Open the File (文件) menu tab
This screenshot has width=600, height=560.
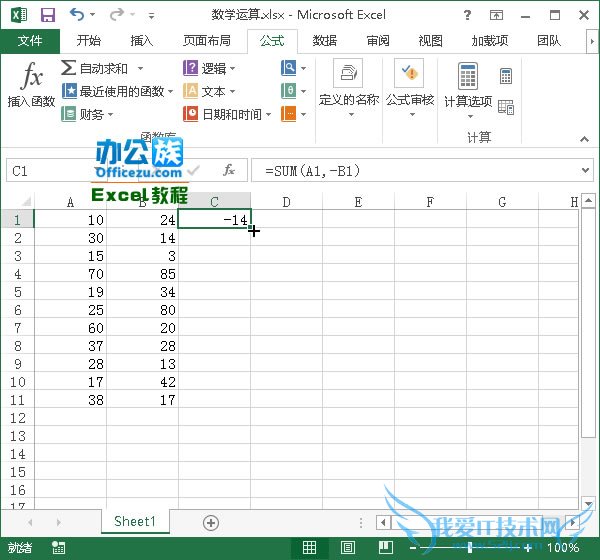(x=30, y=41)
